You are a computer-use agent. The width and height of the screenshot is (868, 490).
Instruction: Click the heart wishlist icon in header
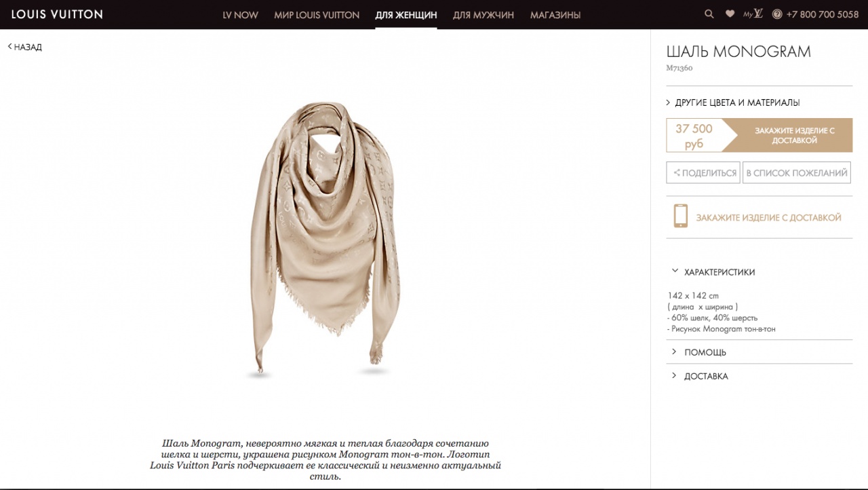730,14
